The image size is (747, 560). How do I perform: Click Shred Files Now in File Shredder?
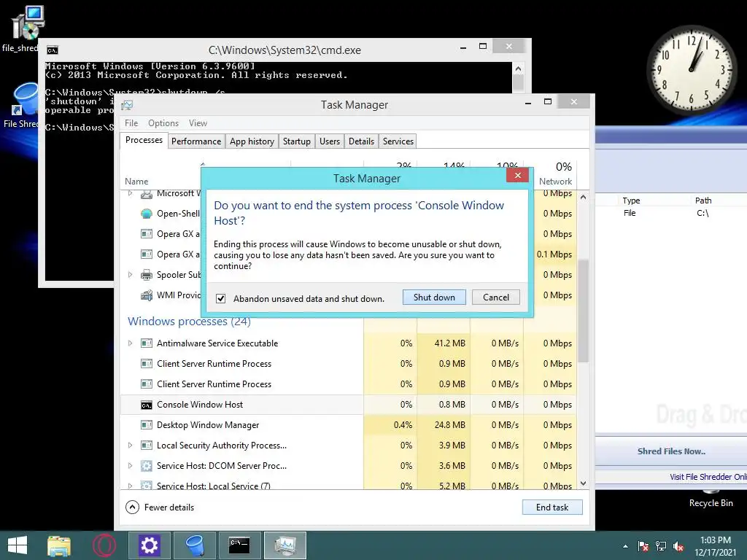coord(671,451)
